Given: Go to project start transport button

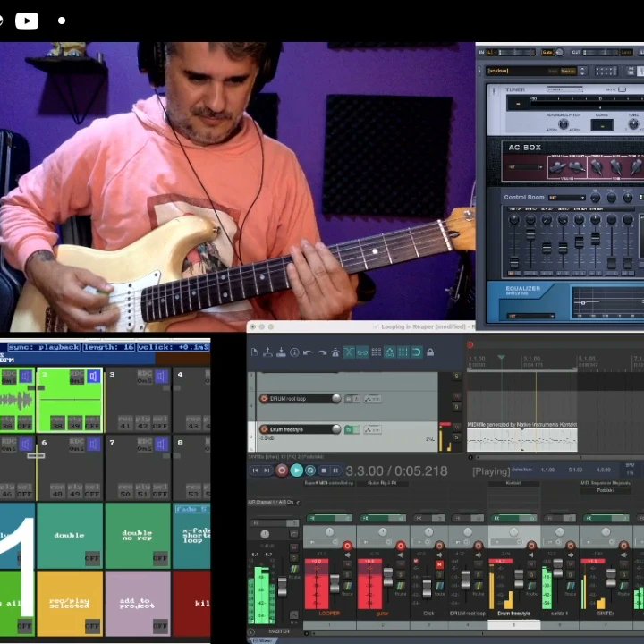Looking at the screenshot, I should pyautogui.click(x=256, y=470).
